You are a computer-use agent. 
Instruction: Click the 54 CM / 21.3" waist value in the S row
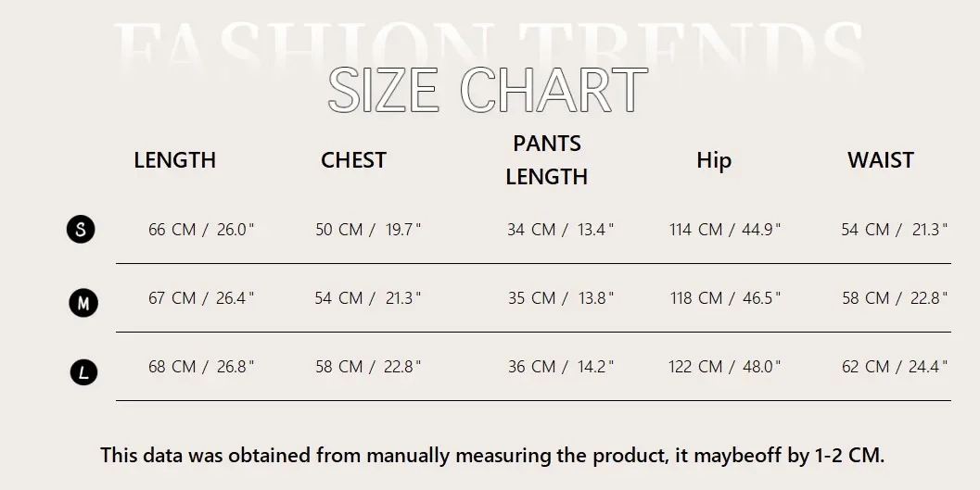pos(894,230)
